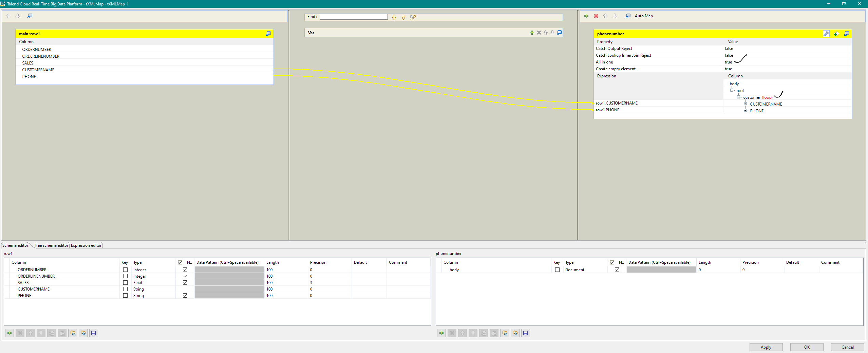Save the row1 schema to file
868x353 pixels.
[x=94, y=333]
